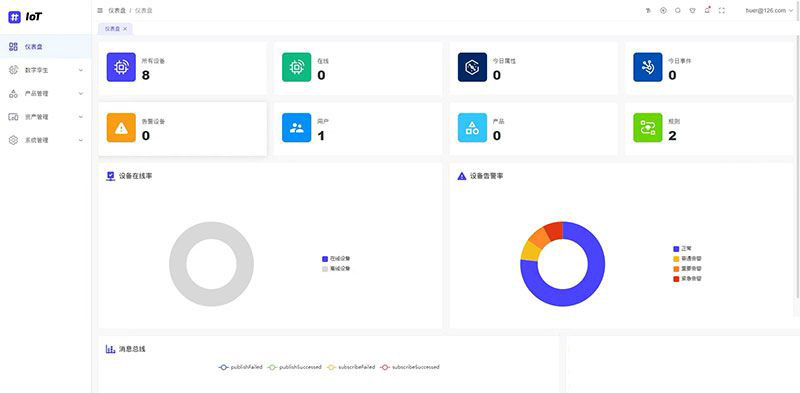Click the 用户 users icon

[296, 128]
